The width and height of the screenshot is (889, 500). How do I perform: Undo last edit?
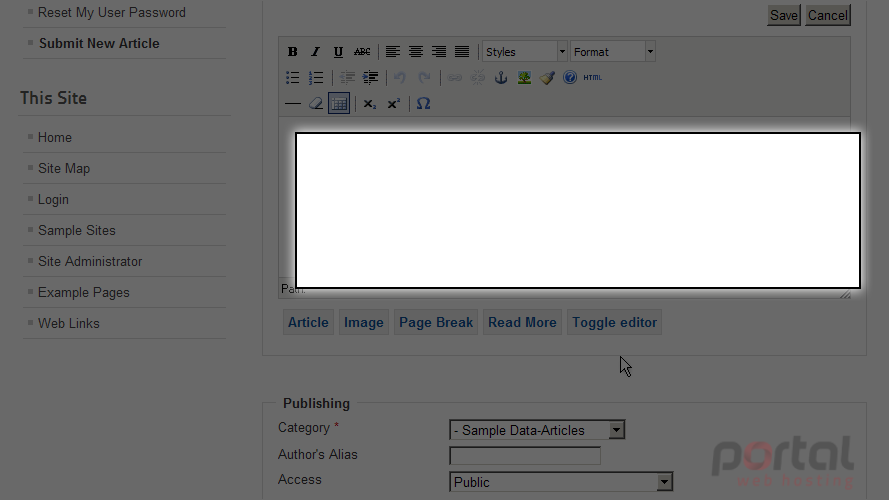pyautogui.click(x=400, y=78)
